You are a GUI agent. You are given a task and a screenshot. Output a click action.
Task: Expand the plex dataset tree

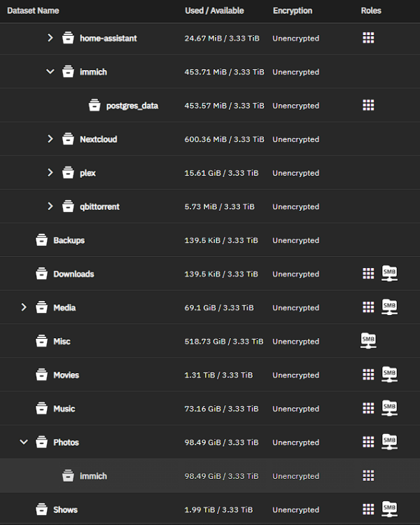coord(50,172)
